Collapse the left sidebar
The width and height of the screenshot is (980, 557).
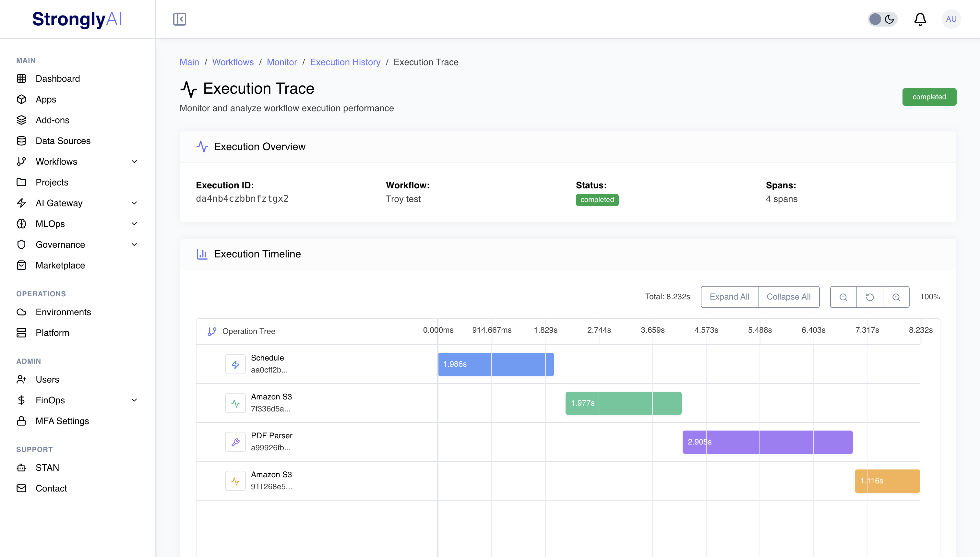[x=180, y=19]
